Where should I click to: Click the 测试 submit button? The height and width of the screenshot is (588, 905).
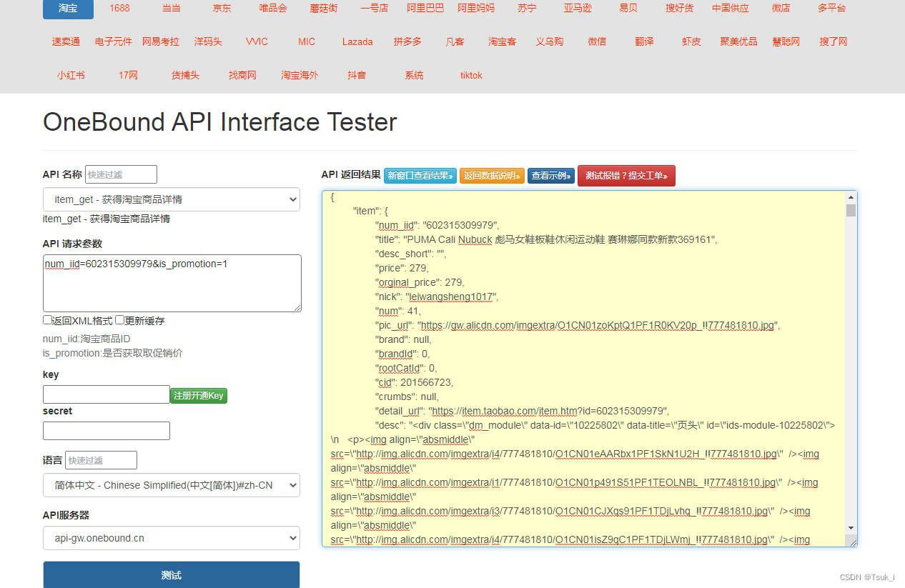coord(172,575)
